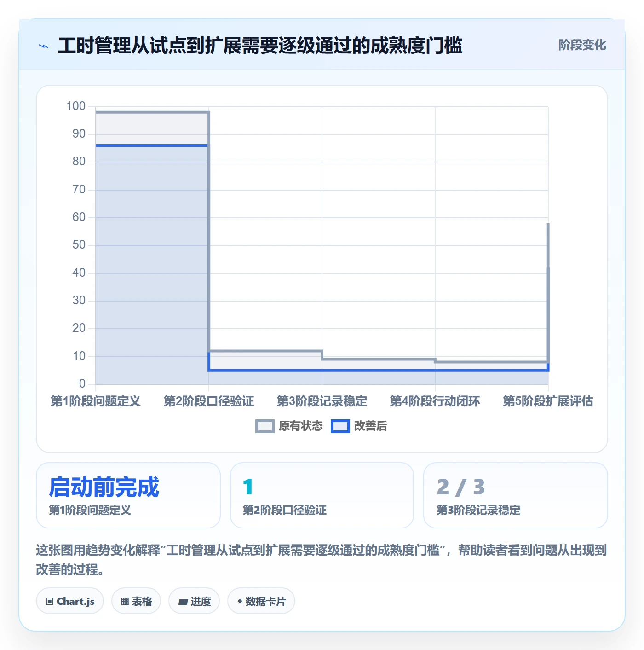This screenshot has width=644, height=650.
Task: Click the x-axis label 第1阶段问题定义
Action: click(x=96, y=401)
